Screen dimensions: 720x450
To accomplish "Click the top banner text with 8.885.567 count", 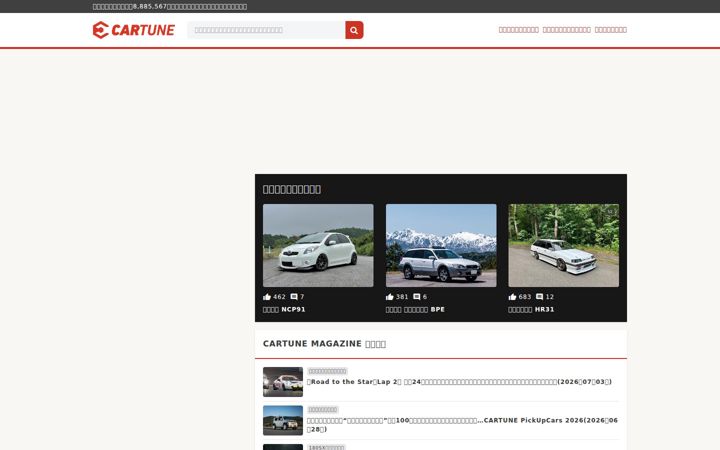I will (x=170, y=6).
